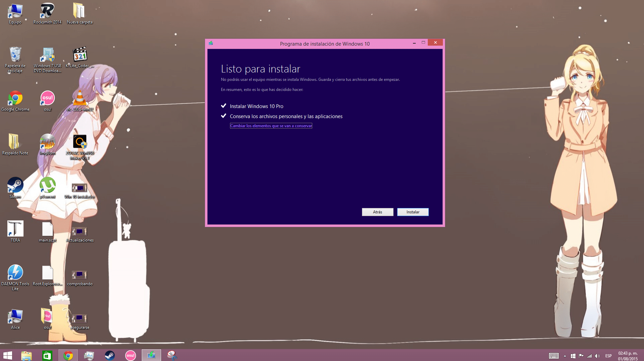
Task: Select the ZOTAC WinUSB Maker icon
Action: point(80,147)
